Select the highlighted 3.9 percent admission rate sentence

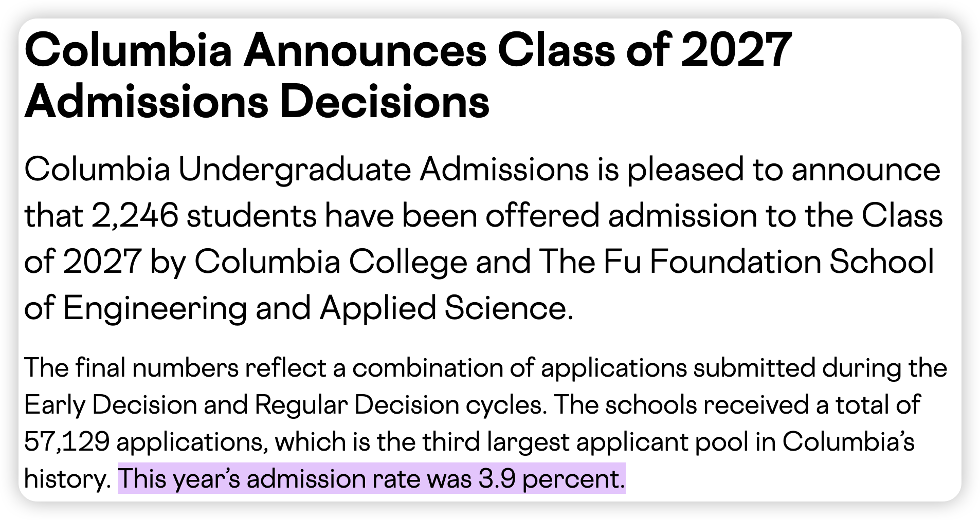pos(371,479)
